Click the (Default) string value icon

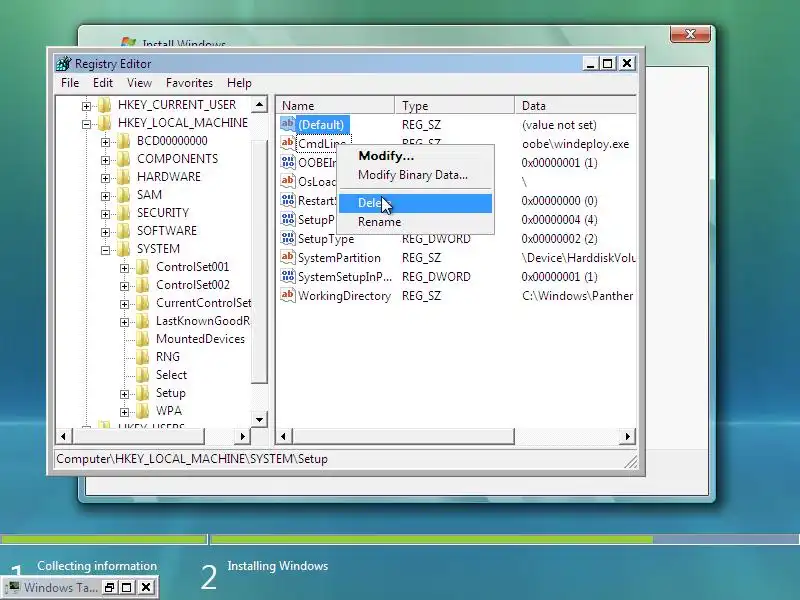(288, 124)
